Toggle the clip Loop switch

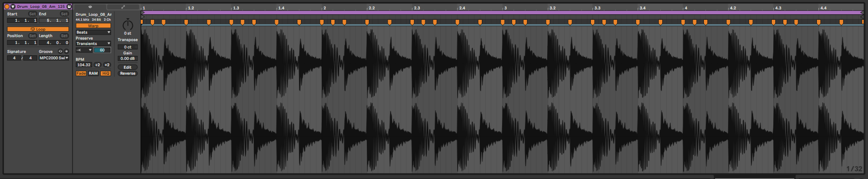[38, 29]
